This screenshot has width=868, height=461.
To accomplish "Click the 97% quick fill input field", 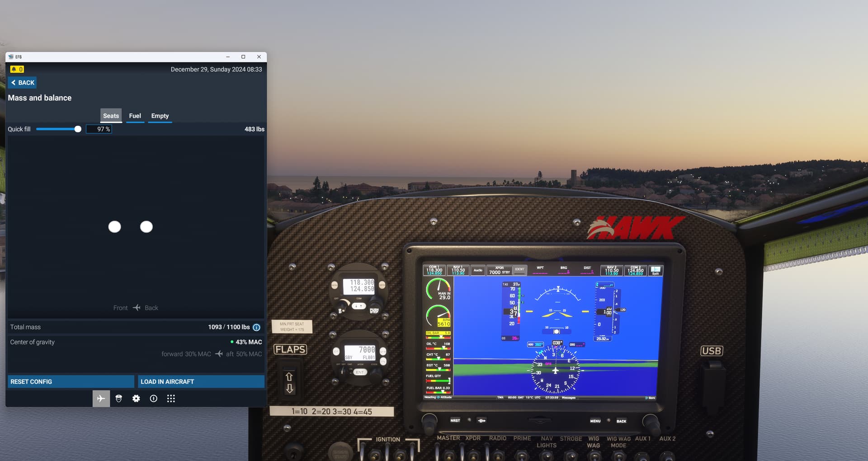I will coord(99,129).
